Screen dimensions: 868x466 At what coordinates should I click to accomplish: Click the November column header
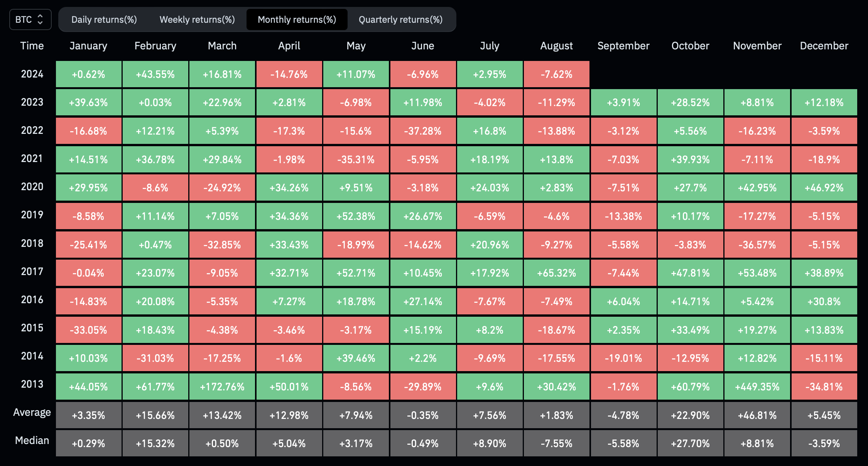click(x=757, y=46)
